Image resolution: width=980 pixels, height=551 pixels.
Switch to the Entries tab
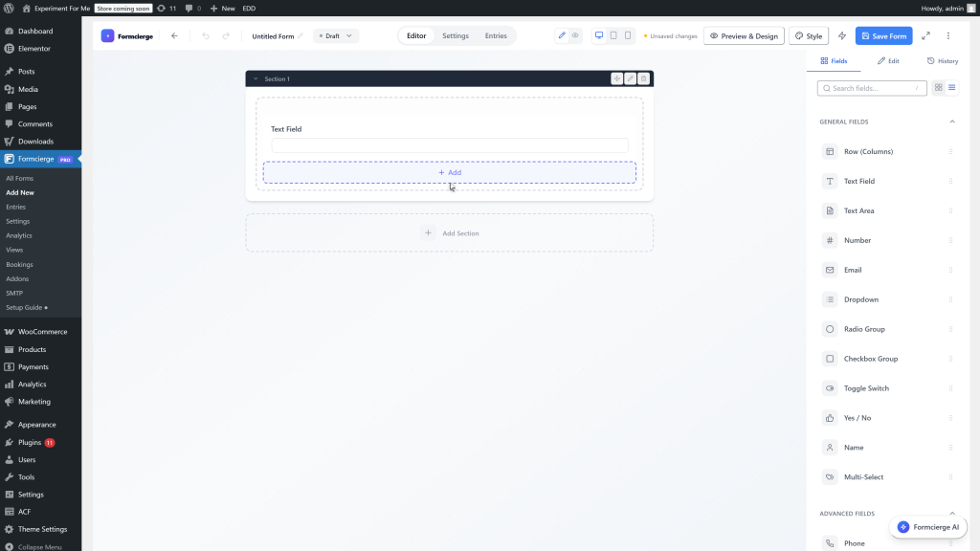point(496,35)
